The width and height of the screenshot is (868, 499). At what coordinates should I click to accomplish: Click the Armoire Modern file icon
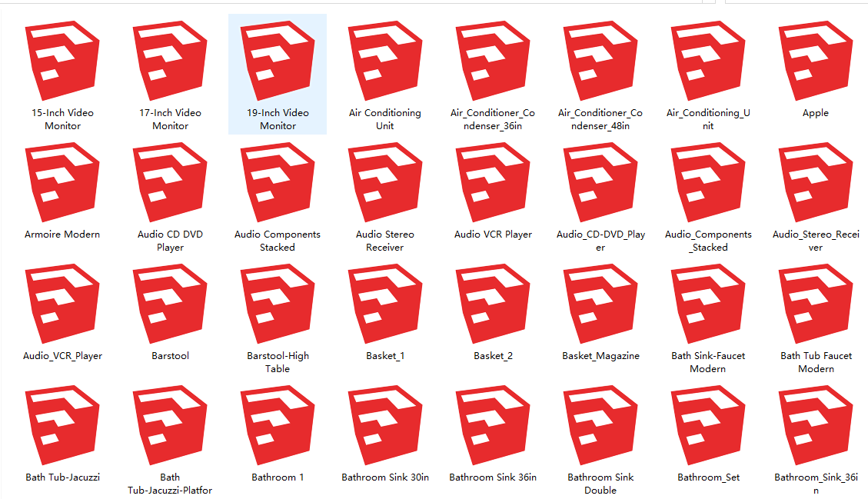point(62,181)
